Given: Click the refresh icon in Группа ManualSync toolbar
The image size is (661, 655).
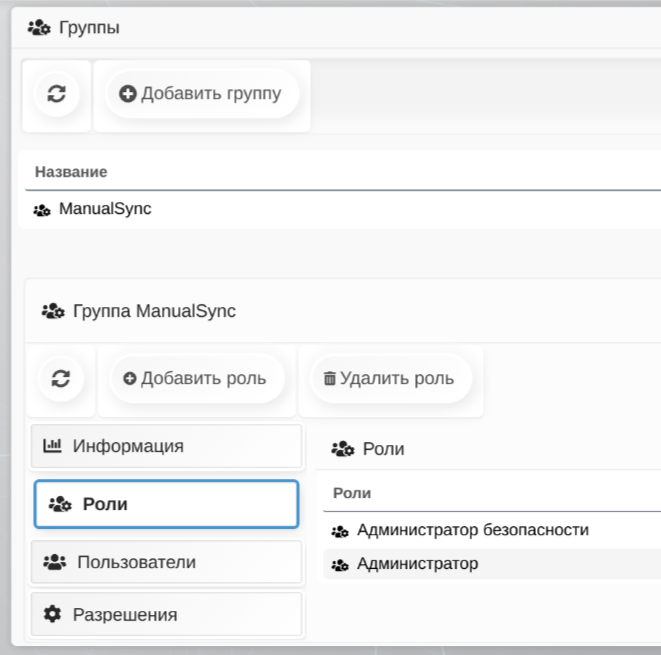Looking at the screenshot, I should 61,379.
